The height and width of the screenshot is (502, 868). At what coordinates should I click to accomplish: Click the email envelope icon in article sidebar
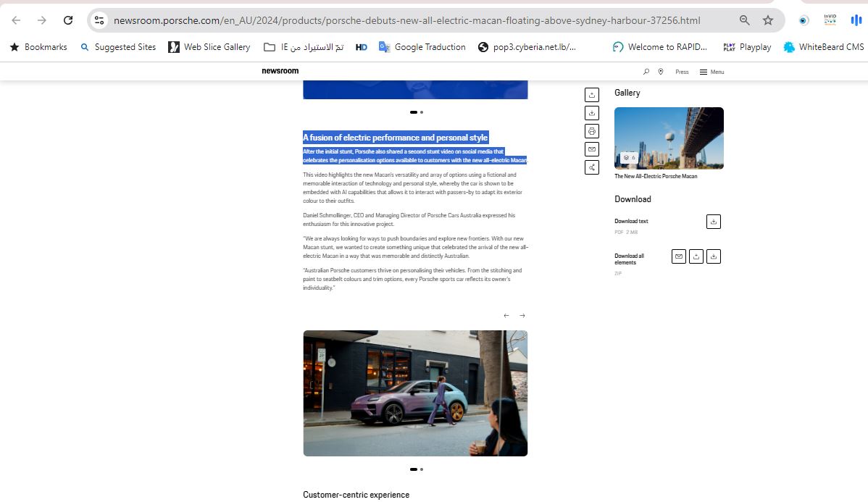tap(592, 149)
